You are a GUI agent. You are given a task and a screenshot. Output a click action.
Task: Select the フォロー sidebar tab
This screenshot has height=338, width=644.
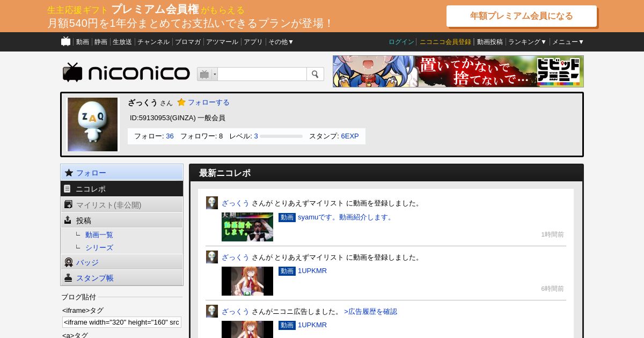122,173
